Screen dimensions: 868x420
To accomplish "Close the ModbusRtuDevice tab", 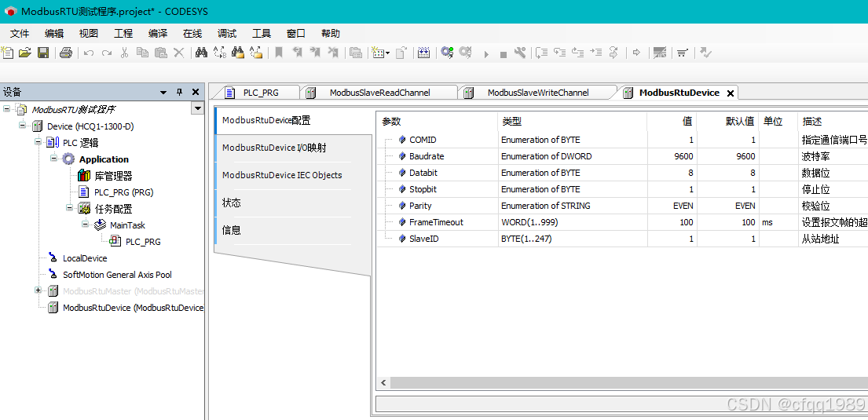I will coord(731,93).
